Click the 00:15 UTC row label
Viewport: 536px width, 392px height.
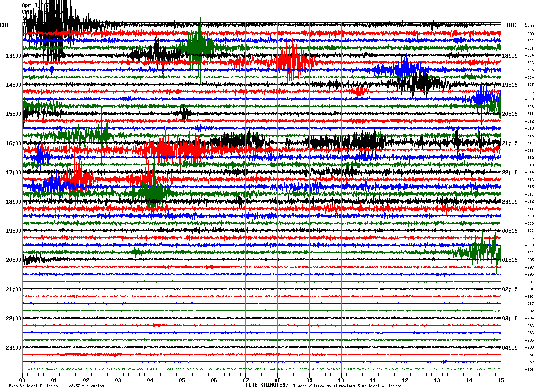tap(510, 231)
